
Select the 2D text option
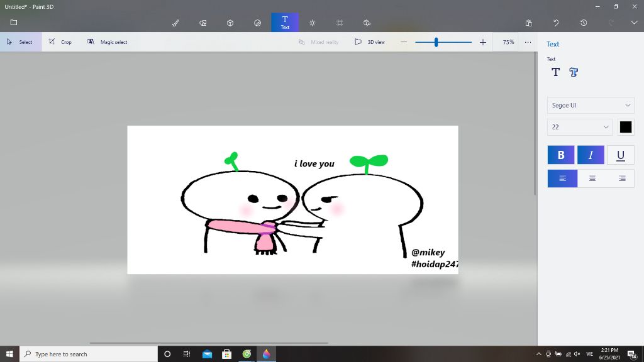[556, 72]
